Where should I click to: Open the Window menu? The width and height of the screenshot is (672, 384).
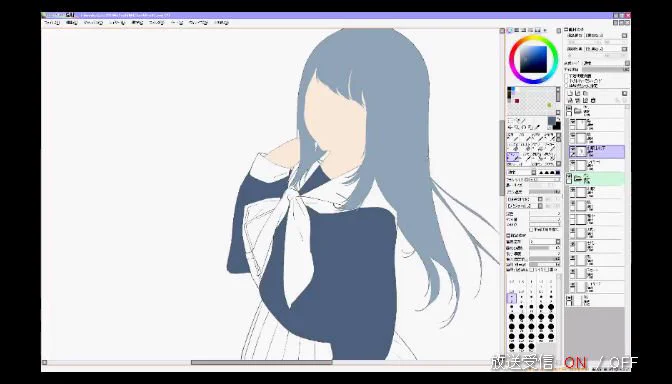(198, 23)
